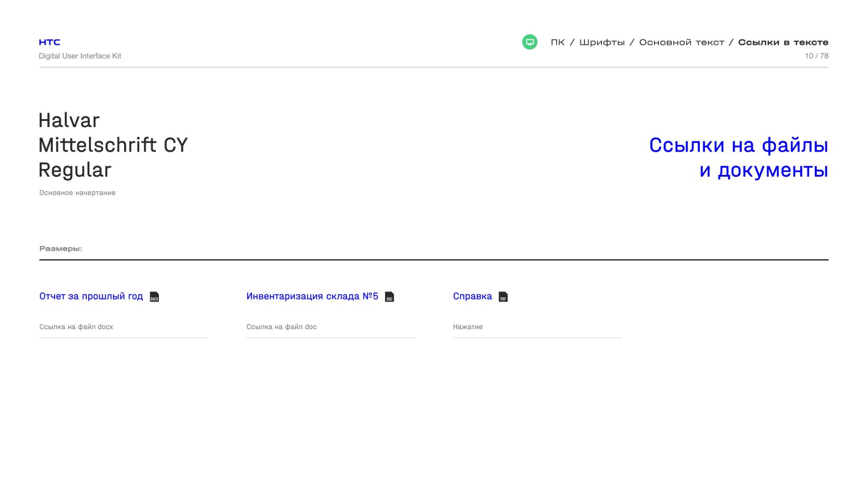Open the link "Инвентаризация склада №5"
This screenshot has width=868, height=488.
[312, 297]
